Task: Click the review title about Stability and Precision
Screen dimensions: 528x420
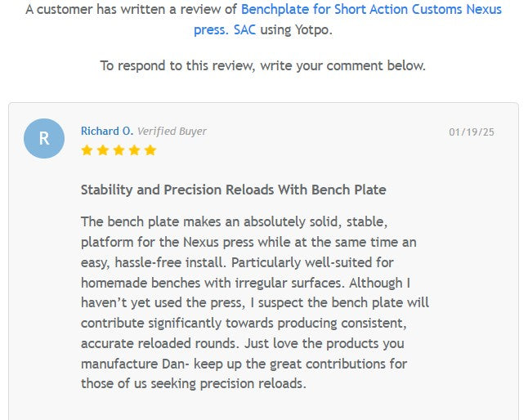Action: [233, 190]
